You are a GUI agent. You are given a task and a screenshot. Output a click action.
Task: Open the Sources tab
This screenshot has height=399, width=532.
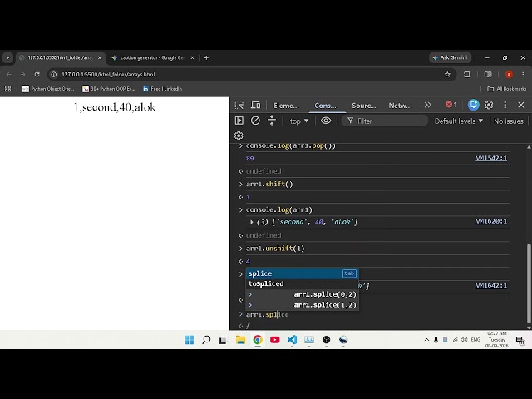[x=364, y=106]
